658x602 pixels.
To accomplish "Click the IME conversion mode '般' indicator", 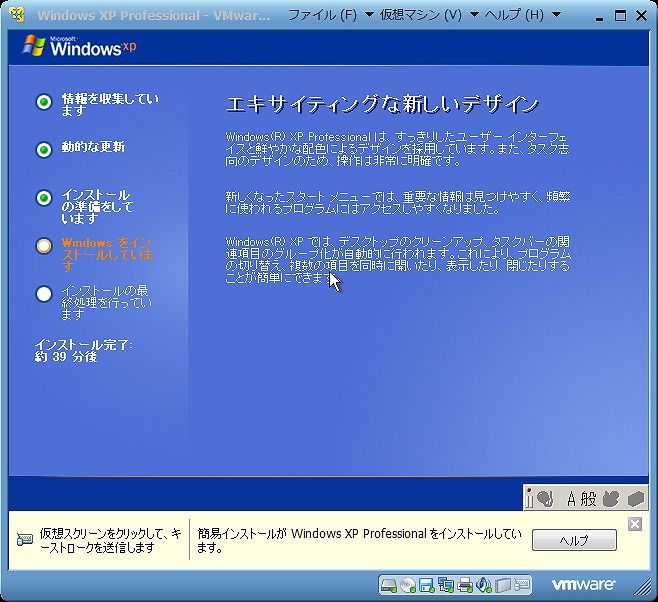I will (588, 499).
